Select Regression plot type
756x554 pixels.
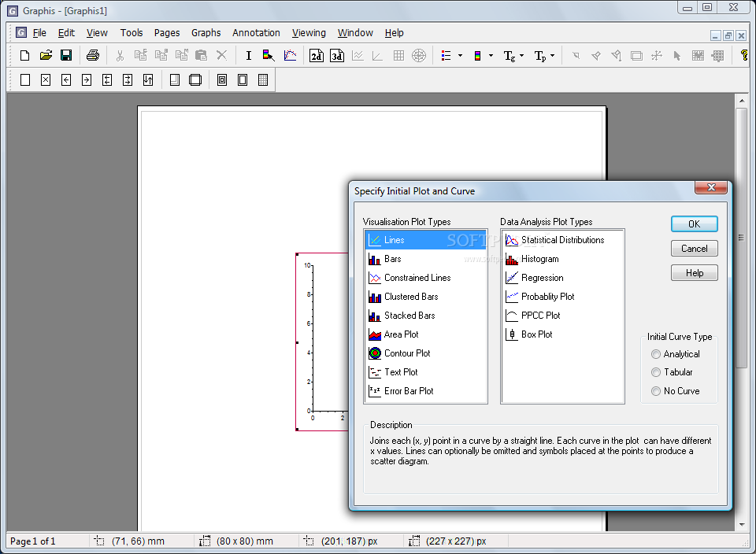tap(562, 278)
